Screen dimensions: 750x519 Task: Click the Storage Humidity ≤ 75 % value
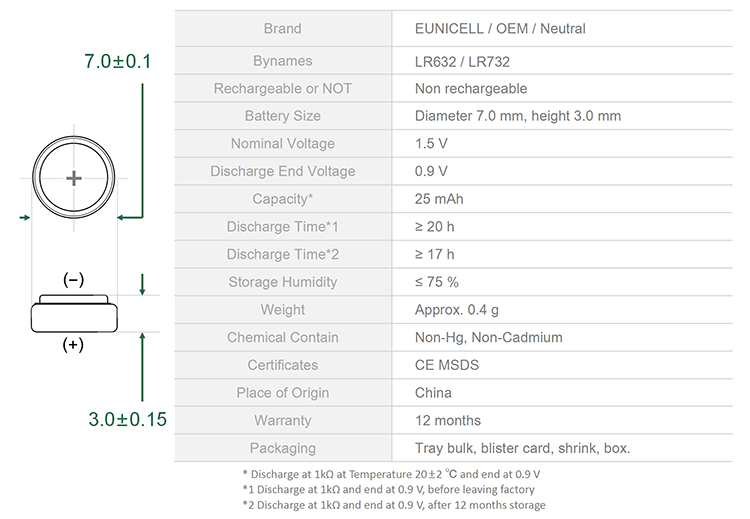coord(437,282)
